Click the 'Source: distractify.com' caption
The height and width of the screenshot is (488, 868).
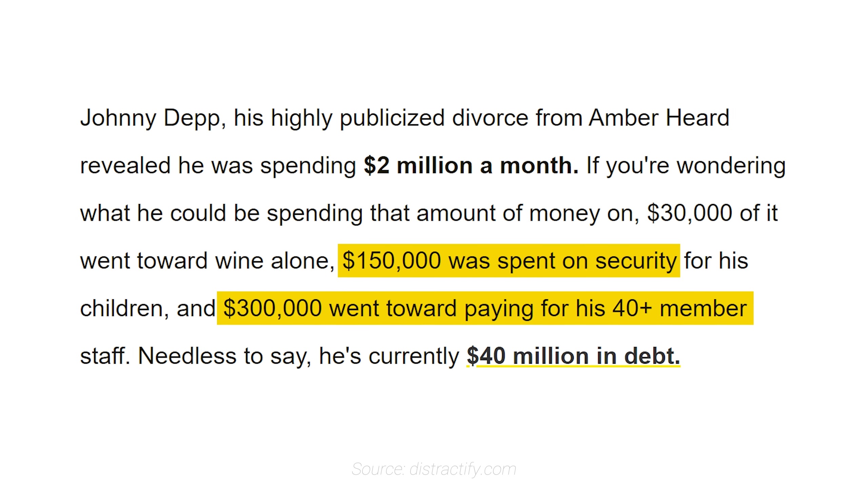tap(434, 469)
